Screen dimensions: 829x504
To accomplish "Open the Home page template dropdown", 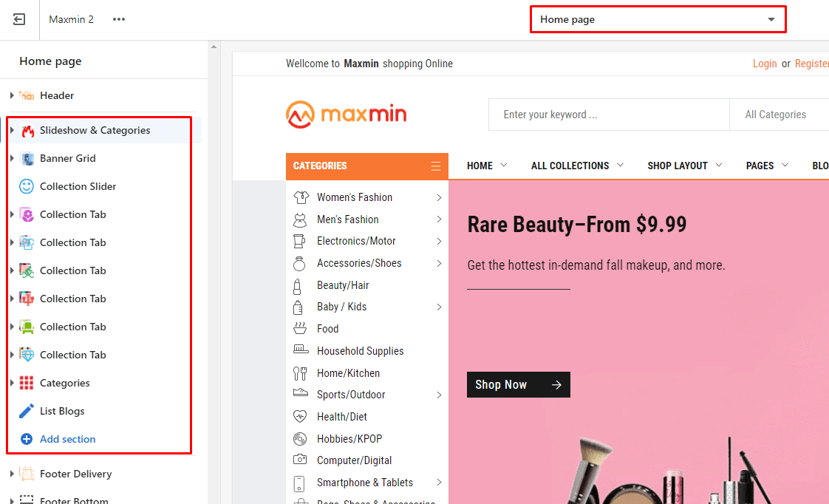I will click(x=658, y=20).
